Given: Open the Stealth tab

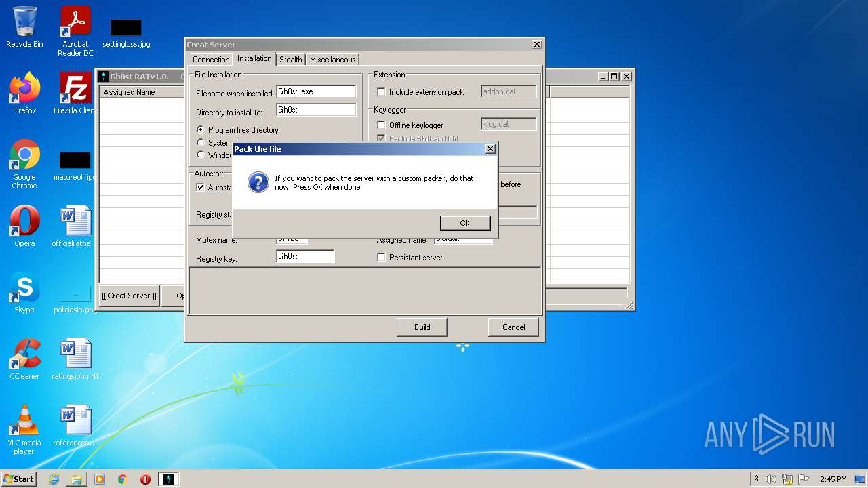Looking at the screenshot, I should tap(291, 60).
